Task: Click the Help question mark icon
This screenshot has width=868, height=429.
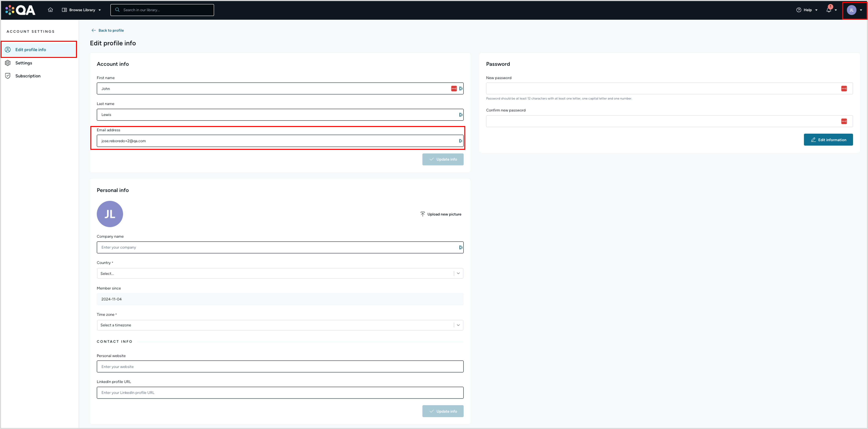Action: pyautogui.click(x=799, y=10)
